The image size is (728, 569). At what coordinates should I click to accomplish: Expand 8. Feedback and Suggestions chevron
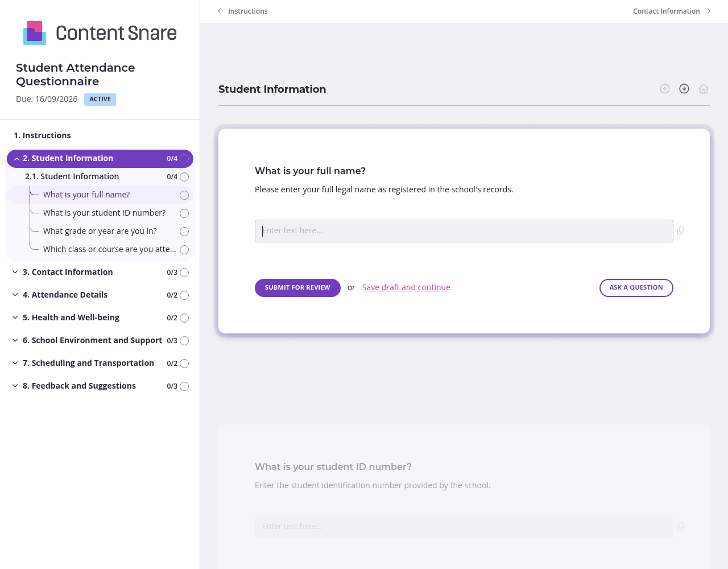(15, 386)
